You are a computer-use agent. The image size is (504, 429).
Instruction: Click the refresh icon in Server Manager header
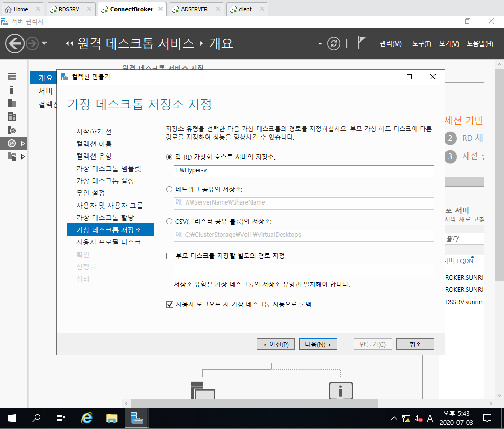[x=334, y=43]
